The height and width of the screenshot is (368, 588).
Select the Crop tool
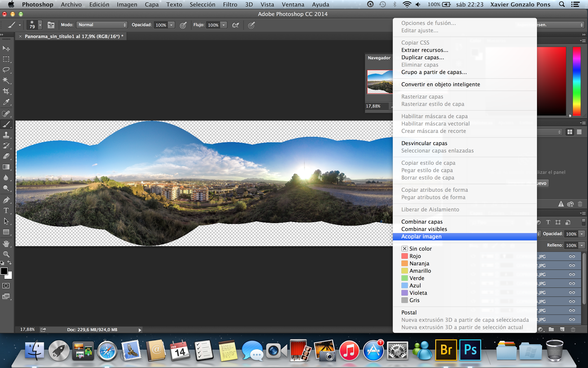(x=6, y=91)
